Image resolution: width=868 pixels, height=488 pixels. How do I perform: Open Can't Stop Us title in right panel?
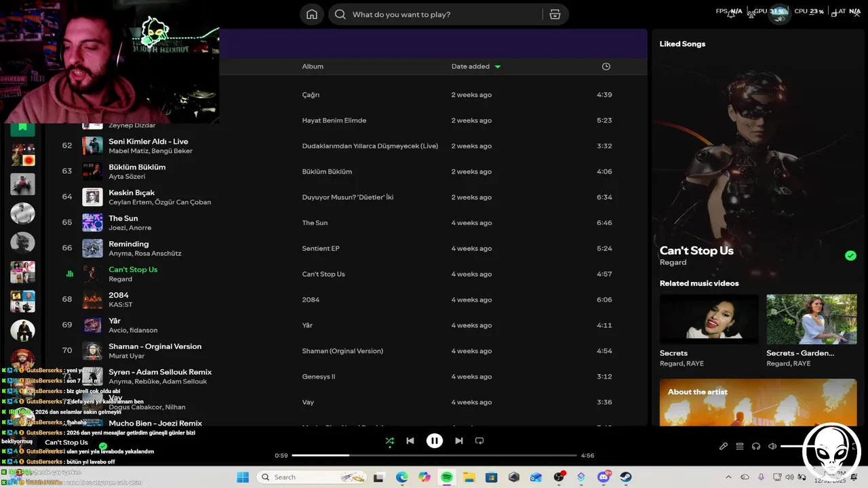[x=696, y=251]
